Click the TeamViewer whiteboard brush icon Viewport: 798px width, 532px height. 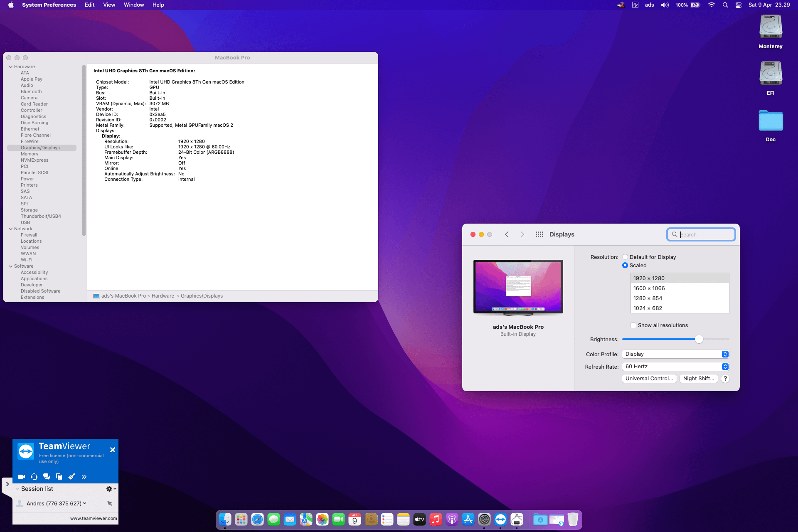(x=71, y=477)
